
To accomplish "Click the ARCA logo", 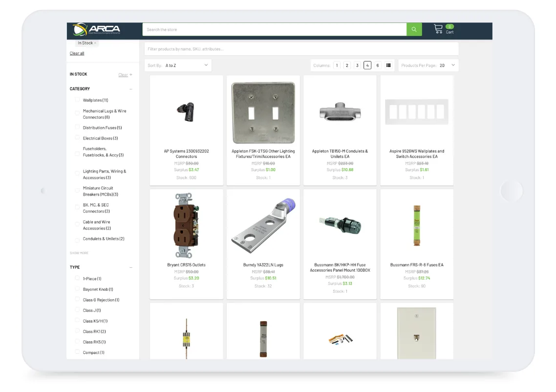I will coord(96,29).
